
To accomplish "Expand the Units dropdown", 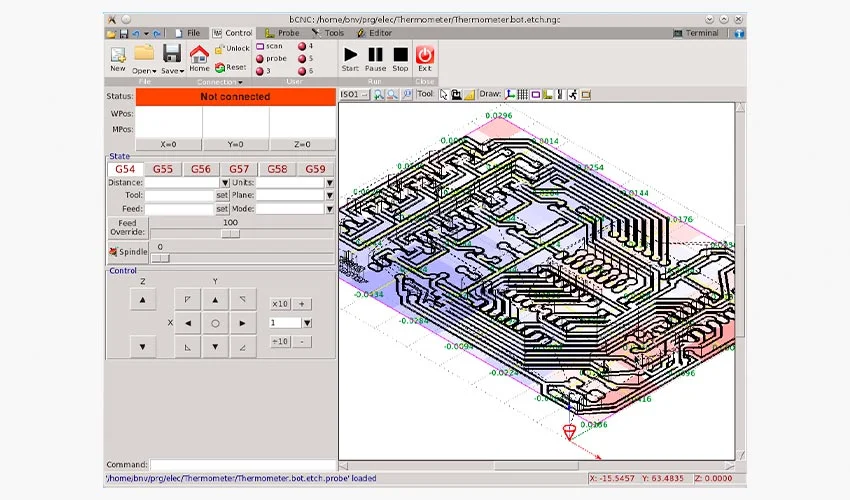I will point(329,183).
